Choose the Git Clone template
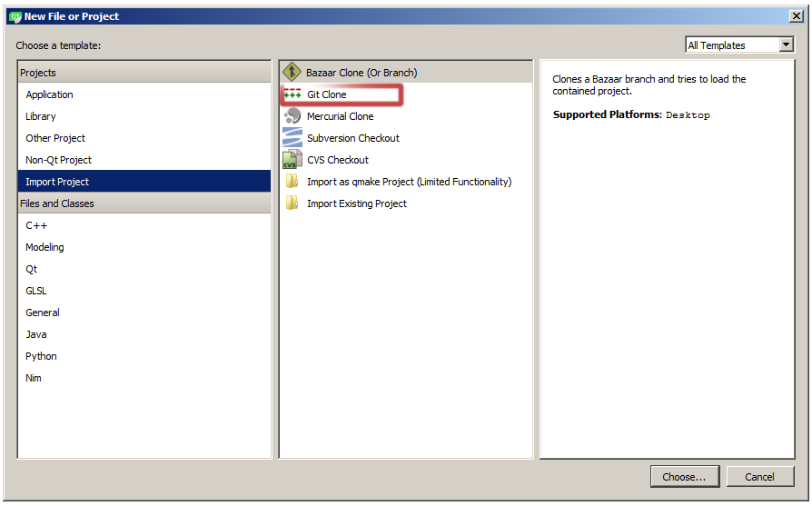812x506 pixels. click(406, 94)
